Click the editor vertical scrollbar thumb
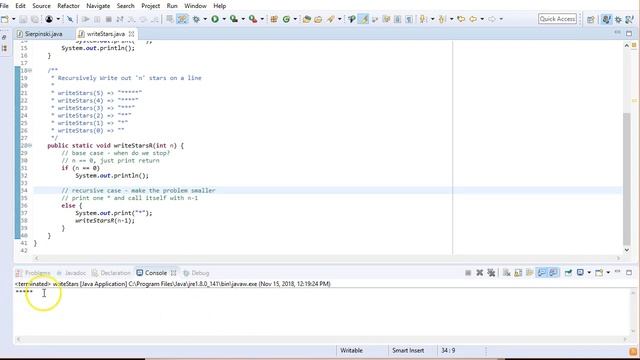Image resolution: width=640 pixels, height=360 pixels. click(627, 178)
